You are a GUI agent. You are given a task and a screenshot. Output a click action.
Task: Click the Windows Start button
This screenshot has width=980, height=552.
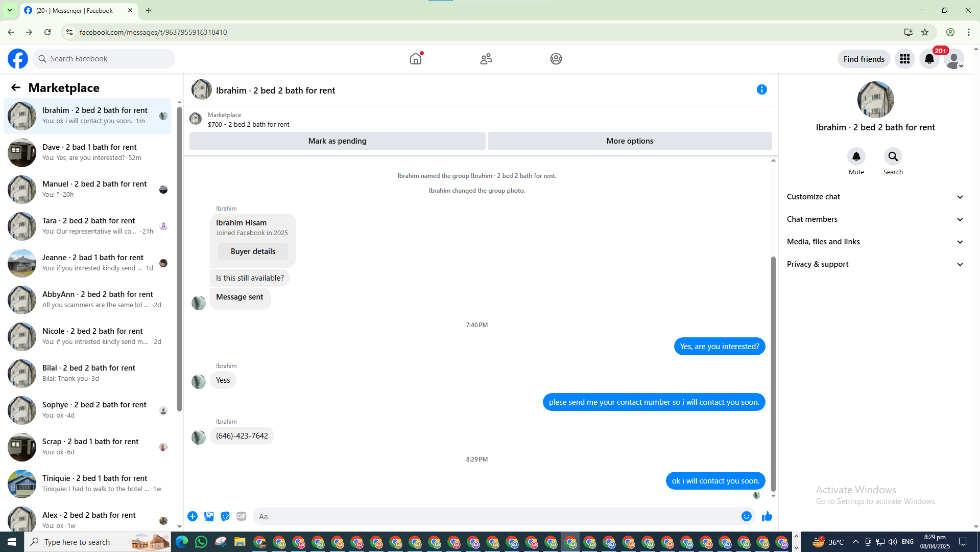tap(12, 542)
